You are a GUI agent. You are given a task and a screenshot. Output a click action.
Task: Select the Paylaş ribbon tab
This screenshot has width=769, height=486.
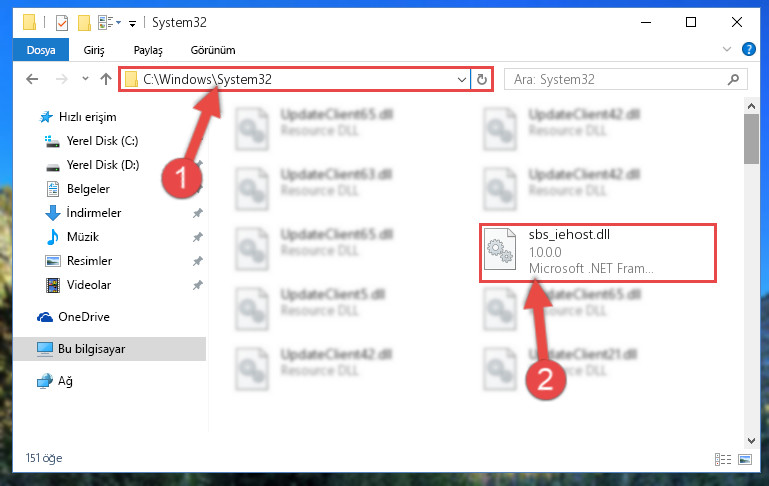(x=148, y=50)
